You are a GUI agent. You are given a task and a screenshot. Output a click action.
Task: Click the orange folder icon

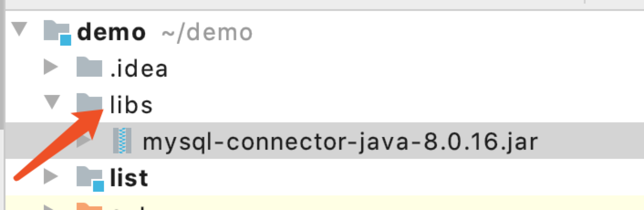[89, 207]
